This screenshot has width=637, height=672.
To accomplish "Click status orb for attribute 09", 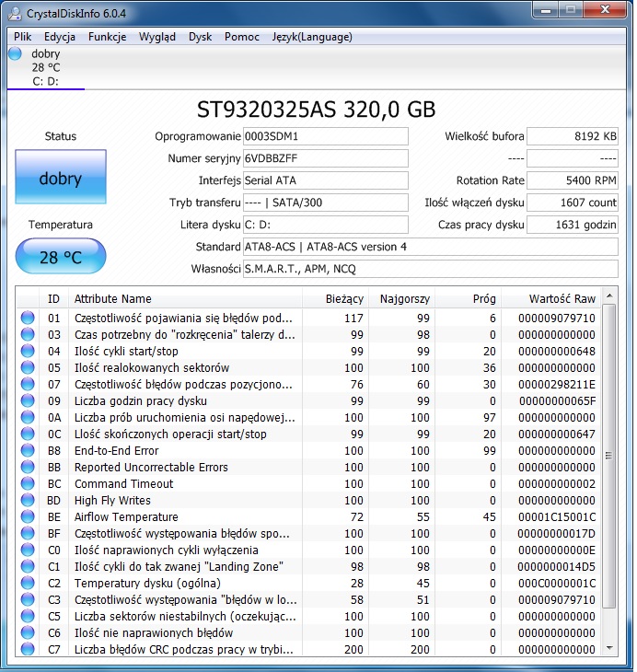I will [28, 400].
